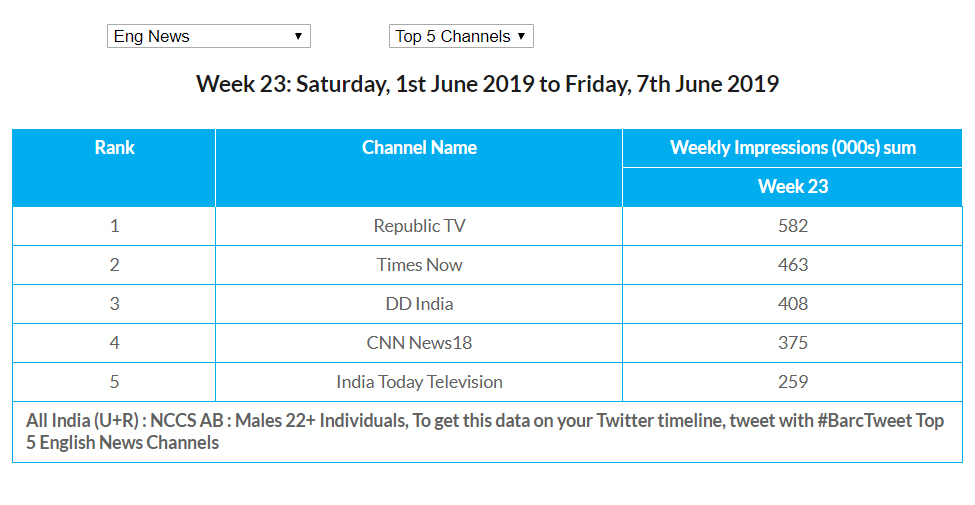The height and width of the screenshot is (505, 975).
Task: Click the 463 impressions value
Action: pyautogui.click(x=792, y=265)
